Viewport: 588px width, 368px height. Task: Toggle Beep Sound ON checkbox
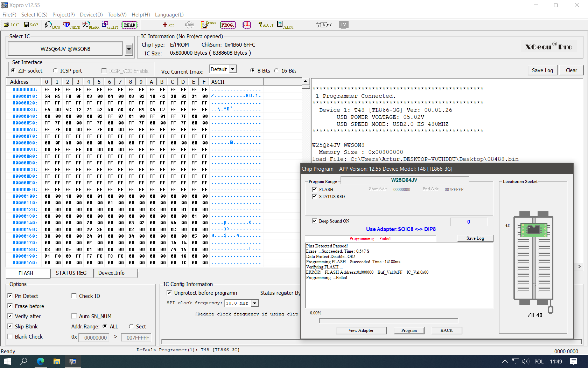click(314, 221)
